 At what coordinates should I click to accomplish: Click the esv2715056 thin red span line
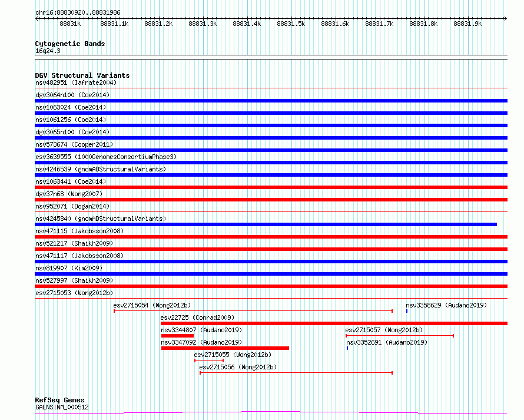tap(296, 373)
